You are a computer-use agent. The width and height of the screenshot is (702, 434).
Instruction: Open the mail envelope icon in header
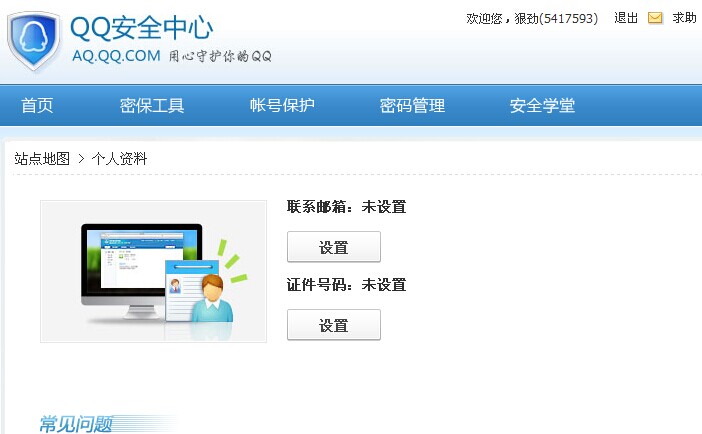pos(655,18)
